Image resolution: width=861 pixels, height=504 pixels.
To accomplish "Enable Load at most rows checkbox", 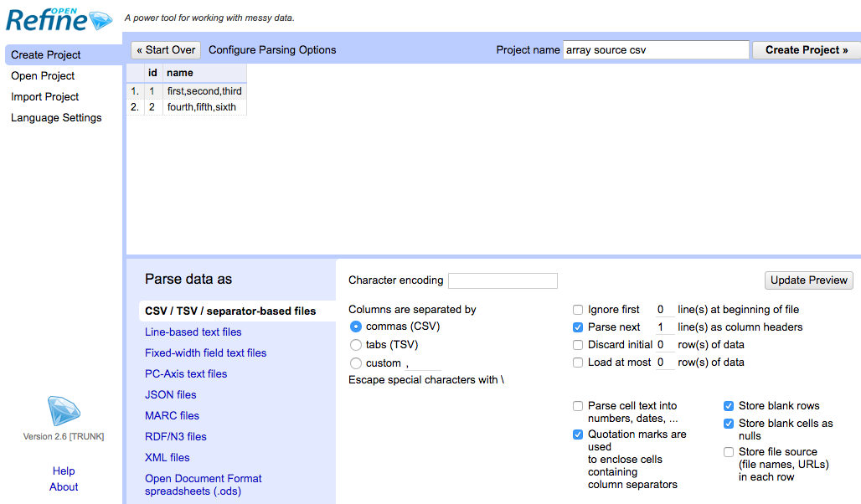I will click(578, 363).
